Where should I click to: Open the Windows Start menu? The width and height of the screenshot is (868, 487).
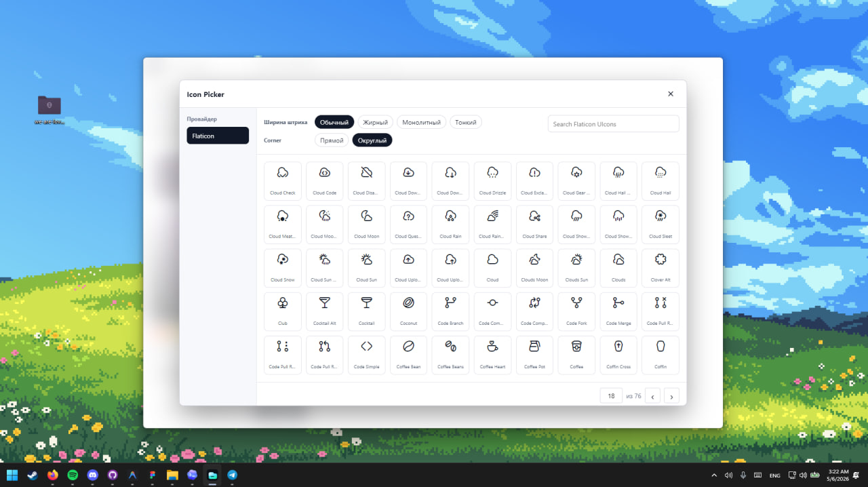pyautogui.click(x=12, y=475)
